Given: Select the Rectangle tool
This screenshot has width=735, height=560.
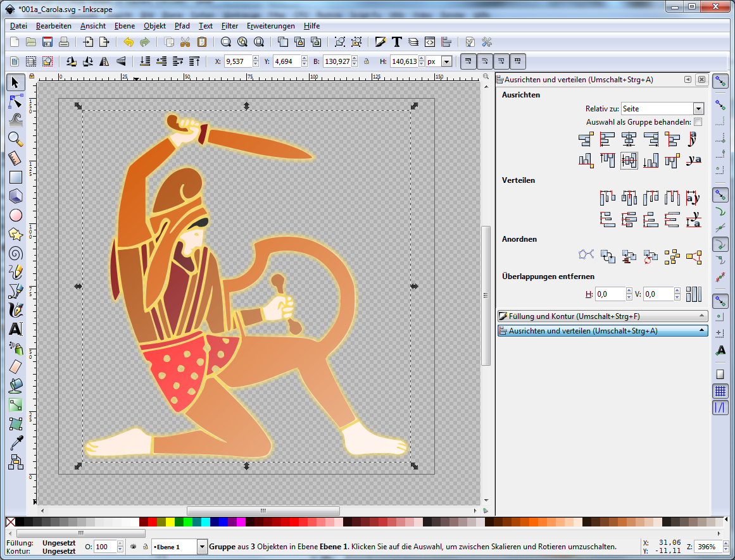Looking at the screenshot, I should click(16, 177).
